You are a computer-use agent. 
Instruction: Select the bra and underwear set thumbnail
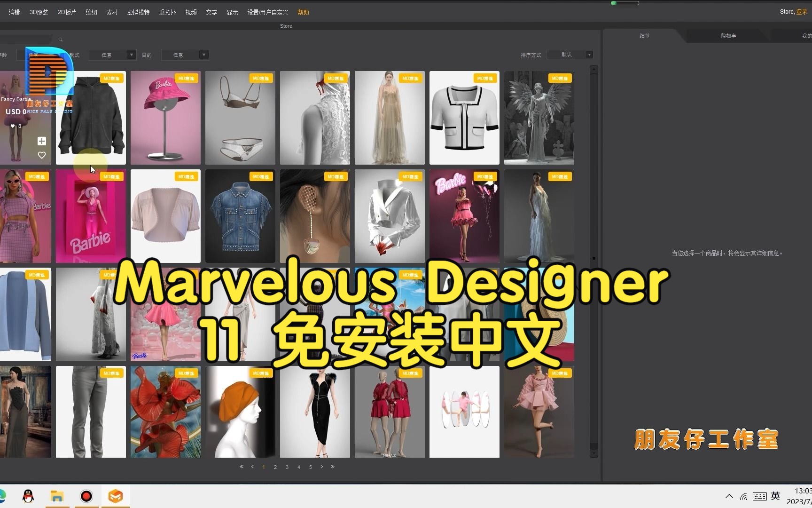pyautogui.click(x=240, y=118)
